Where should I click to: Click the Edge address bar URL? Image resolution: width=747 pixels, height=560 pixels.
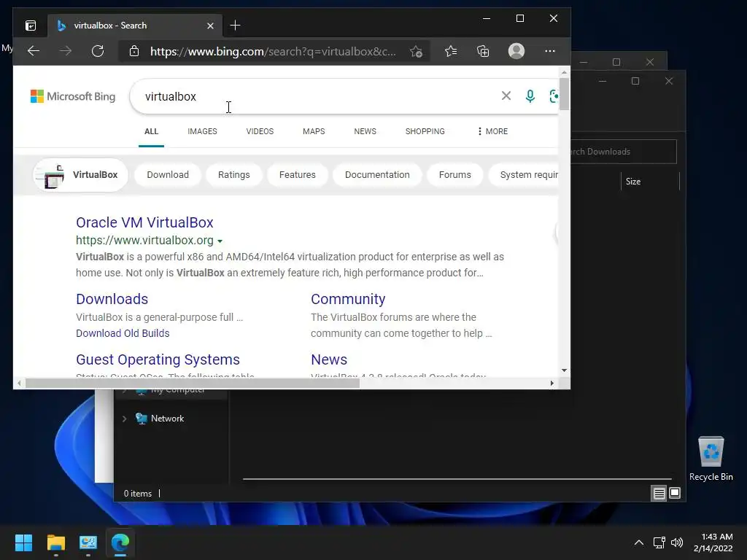273,52
